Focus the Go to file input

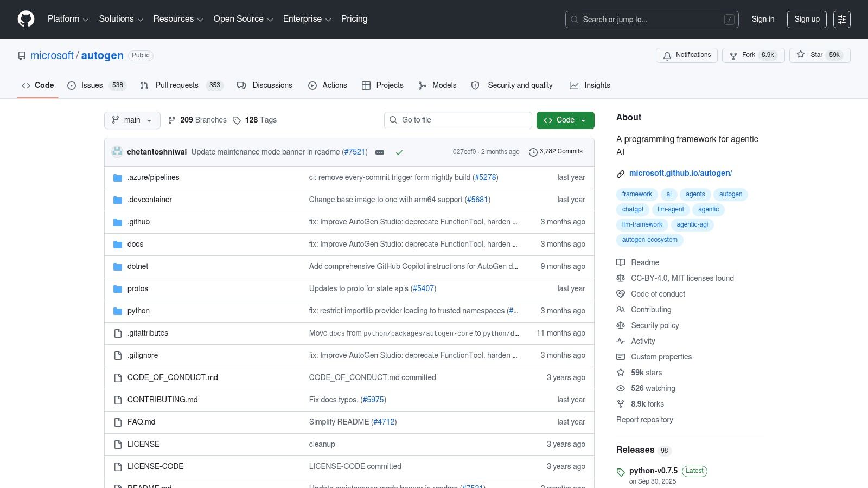tap(458, 120)
